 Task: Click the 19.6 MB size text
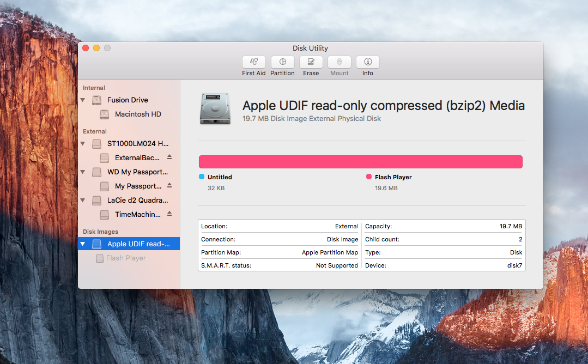click(386, 188)
